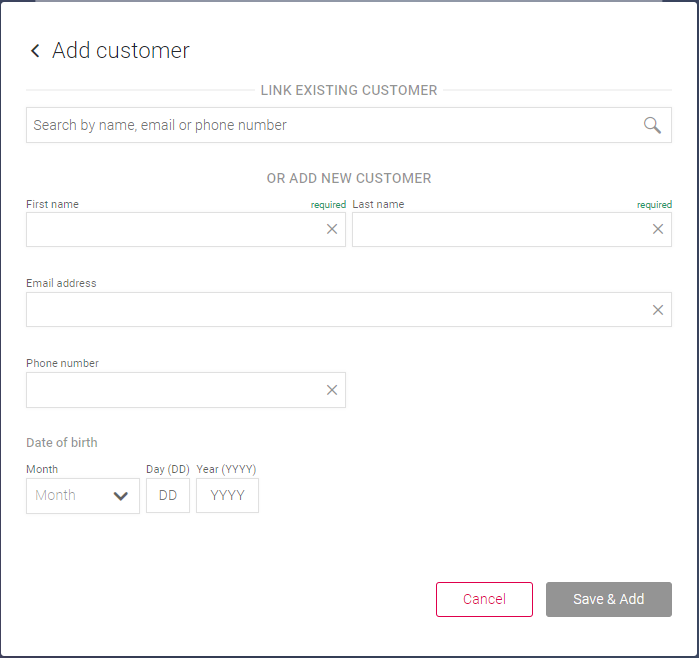Go back using the arrow beside Add customer
Image resolution: width=699 pixels, height=658 pixels.
click(x=35, y=50)
